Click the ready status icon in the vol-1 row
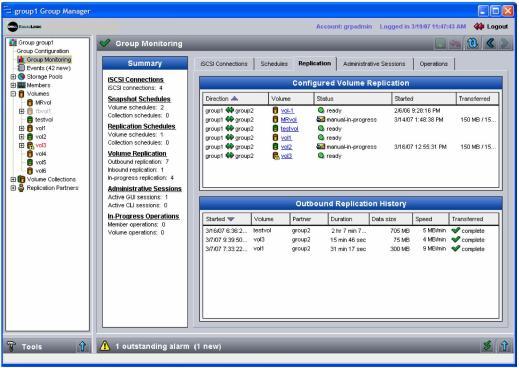Screen dimensions: 519x368 pos(321,110)
